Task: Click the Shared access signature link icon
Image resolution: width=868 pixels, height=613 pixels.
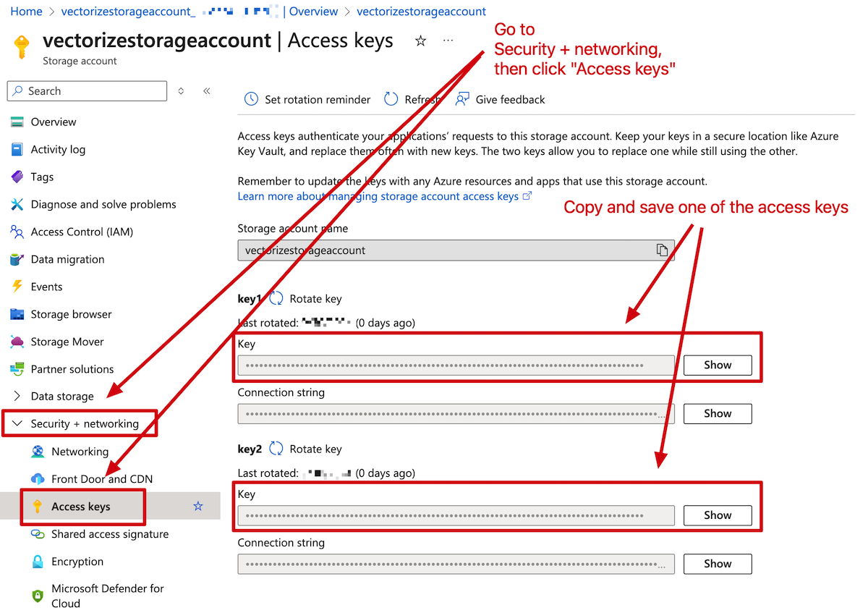Action: tap(38, 534)
